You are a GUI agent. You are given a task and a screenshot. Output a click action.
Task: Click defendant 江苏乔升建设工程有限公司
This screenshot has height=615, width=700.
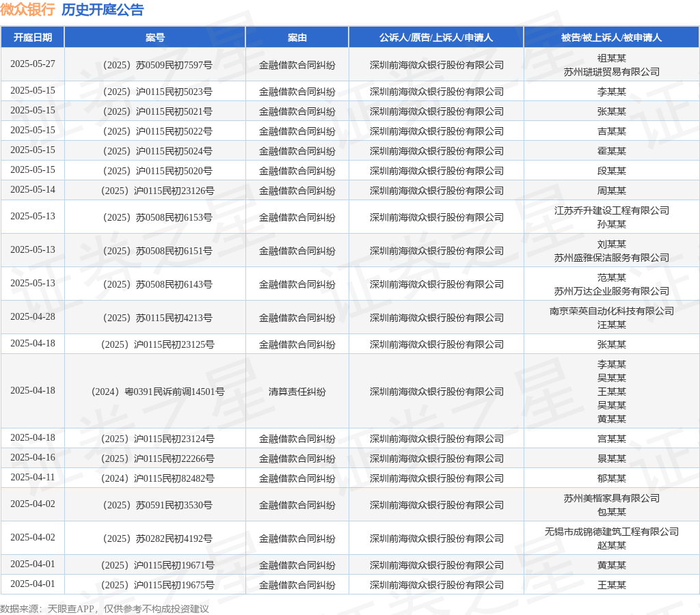click(612, 210)
